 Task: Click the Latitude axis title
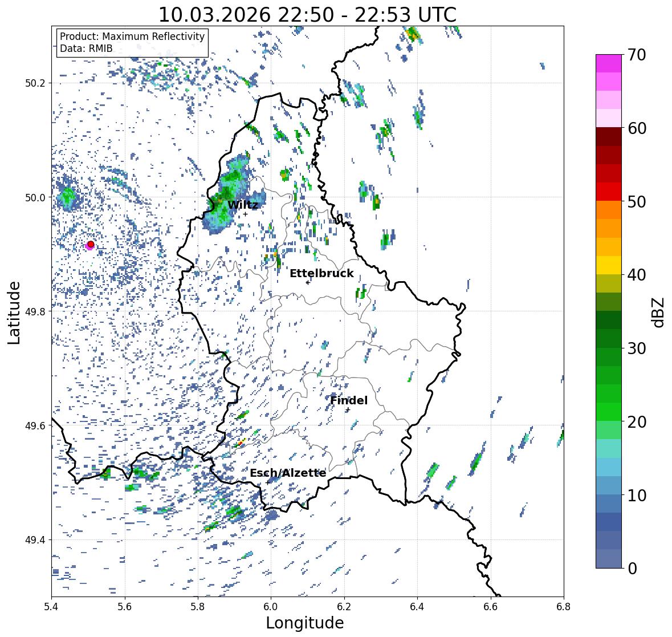[x=14, y=313]
